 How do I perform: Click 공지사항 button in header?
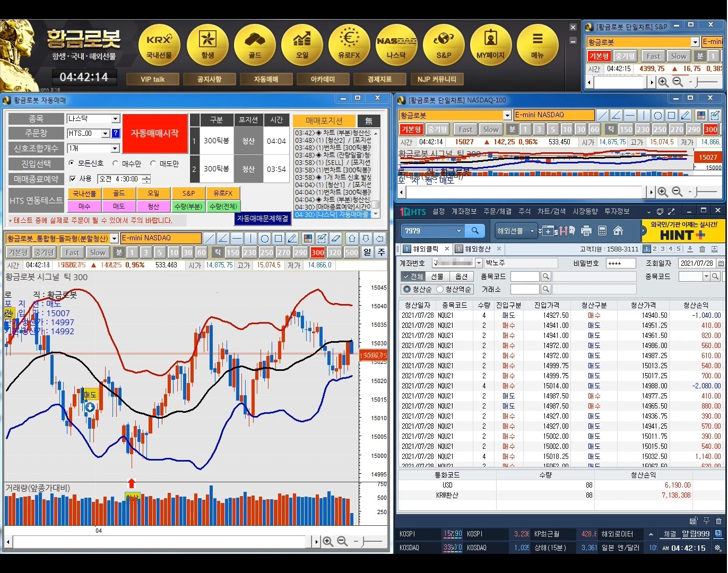coord(209,79)
